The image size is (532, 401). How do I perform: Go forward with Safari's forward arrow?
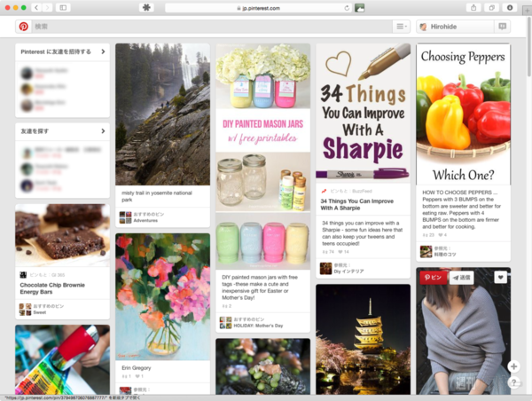pyautogui.click(x=47, y=7)
